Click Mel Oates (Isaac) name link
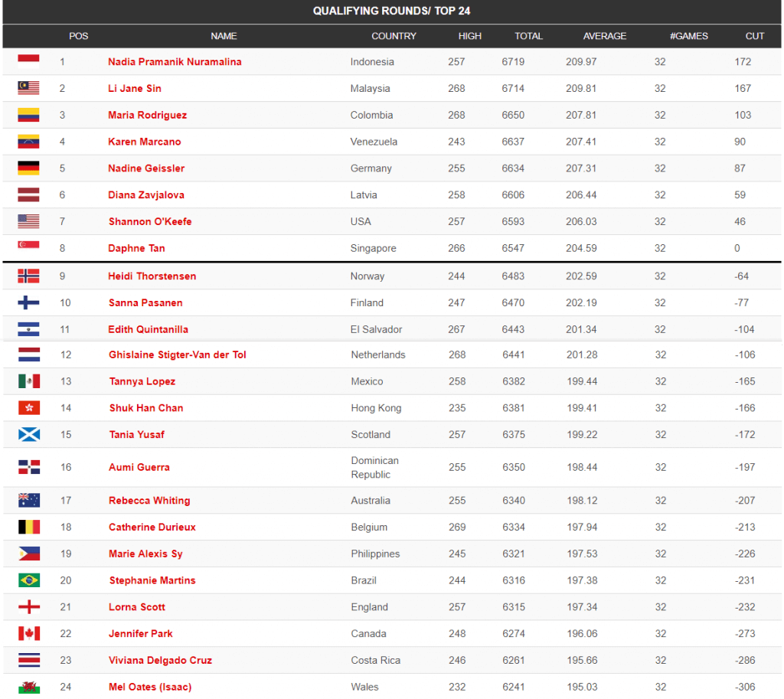784x699 pixels. coord(150,687)
